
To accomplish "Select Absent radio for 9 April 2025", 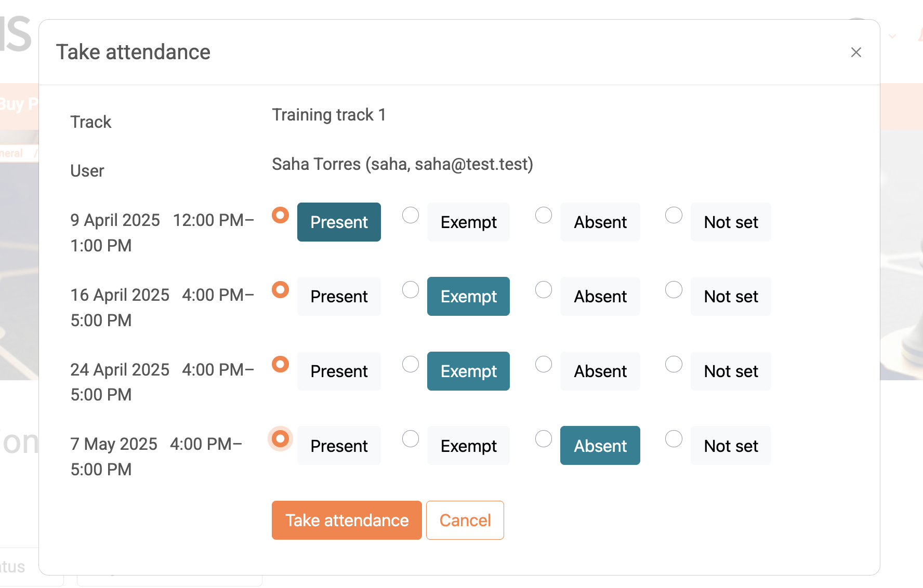I will click(x=544, y=215).
